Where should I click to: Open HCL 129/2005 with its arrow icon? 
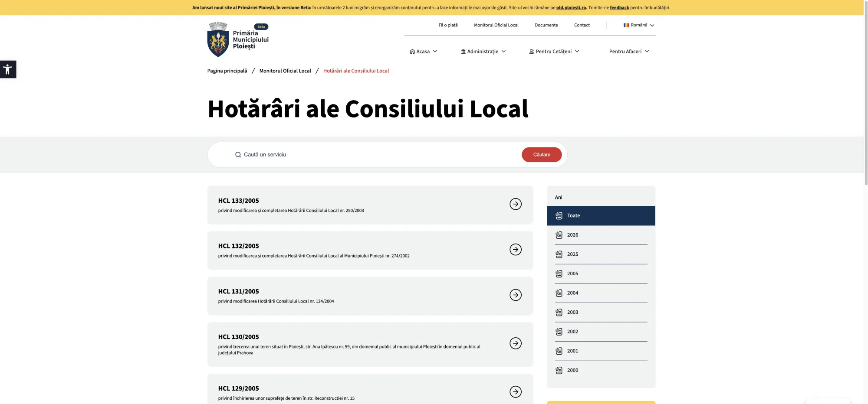515,391
